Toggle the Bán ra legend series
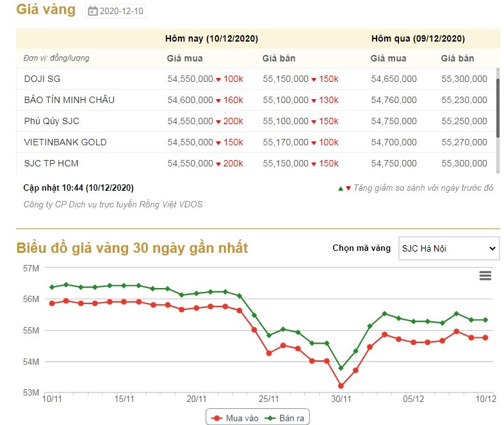Viewport: 504px width, 425px height. point(284,418)
